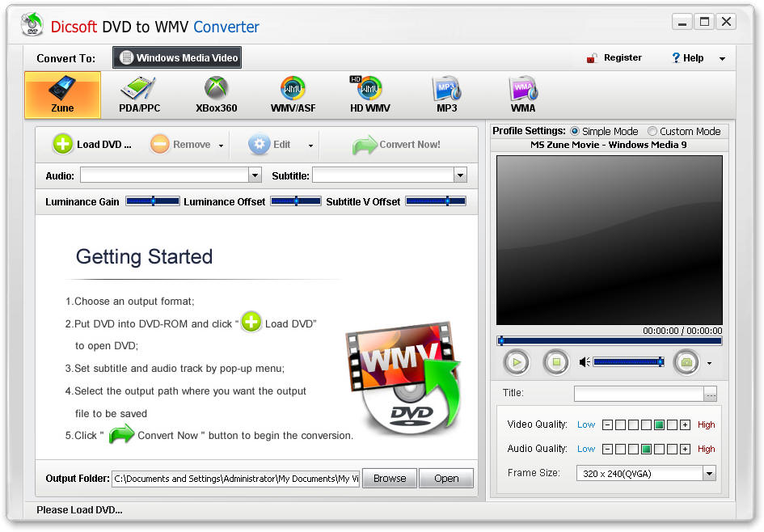Expand the Frame Size dropdown
This screenshot has width=764, height=532.
[710, 473]
